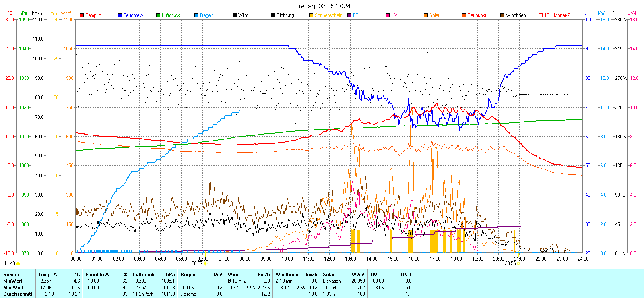Select the Windböen column header in table

[x=287, y=275]
